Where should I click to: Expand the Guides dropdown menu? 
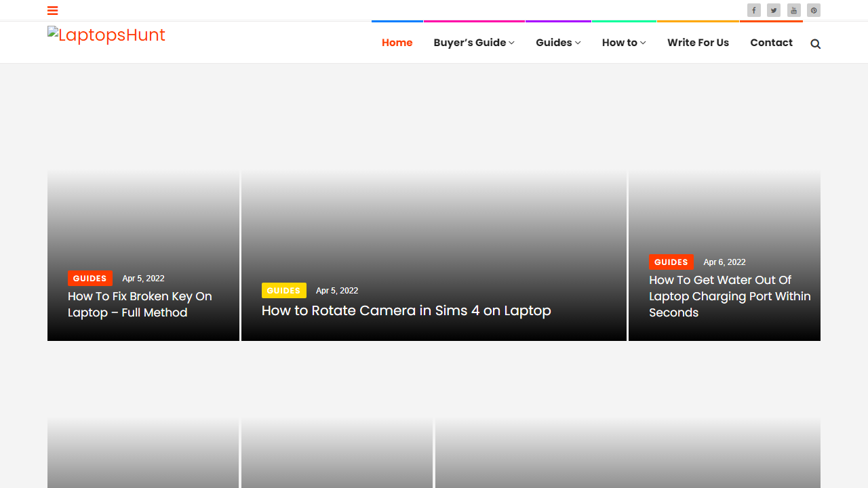pos(557,43)
